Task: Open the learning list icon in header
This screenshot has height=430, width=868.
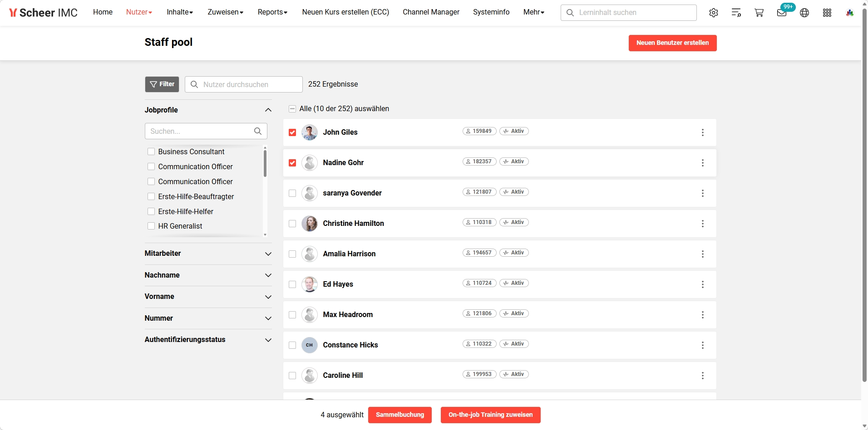Action: pos(736,13)
